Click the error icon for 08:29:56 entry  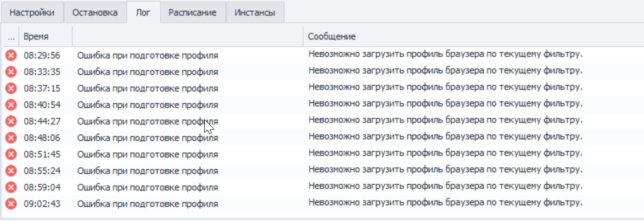11,56
